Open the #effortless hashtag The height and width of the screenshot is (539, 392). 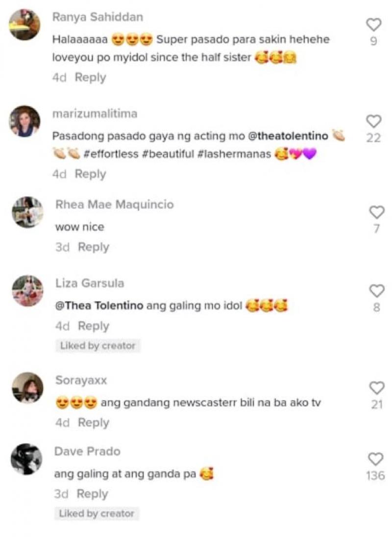(111, 154)
